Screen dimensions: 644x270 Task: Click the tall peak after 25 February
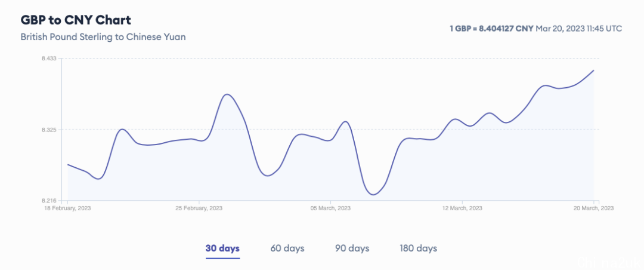point(228,94)
